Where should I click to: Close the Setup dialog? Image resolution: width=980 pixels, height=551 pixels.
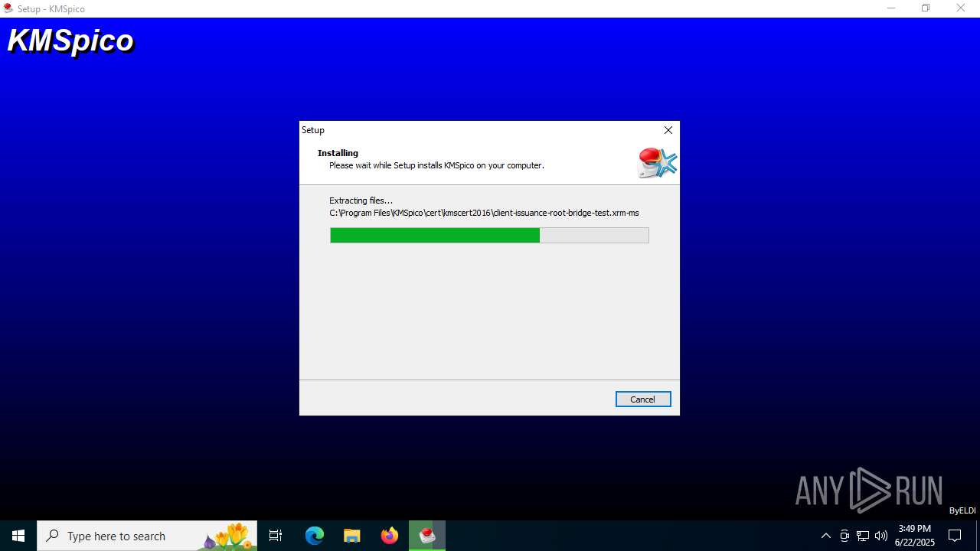coord(668,130)
